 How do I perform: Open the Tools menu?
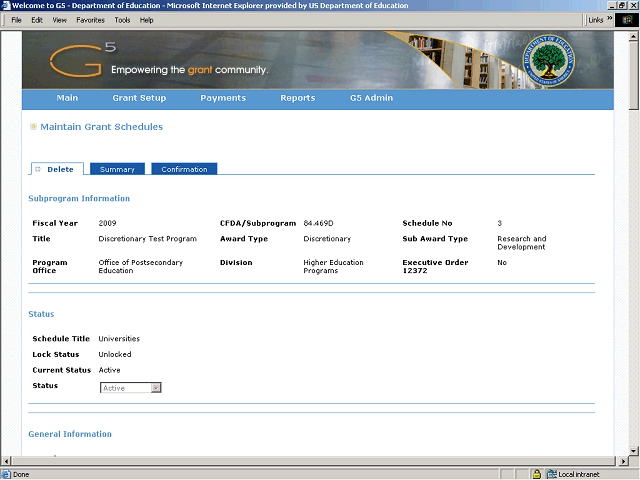(122, 19)
